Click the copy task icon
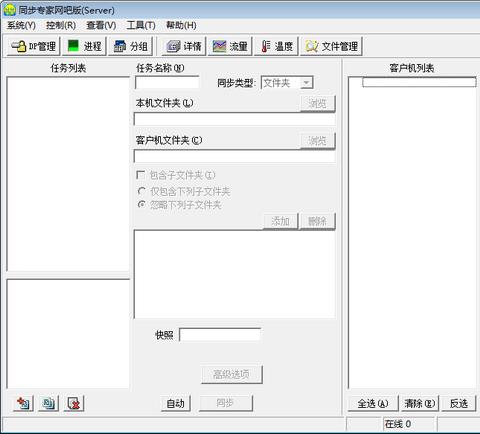 pos(49,403)
